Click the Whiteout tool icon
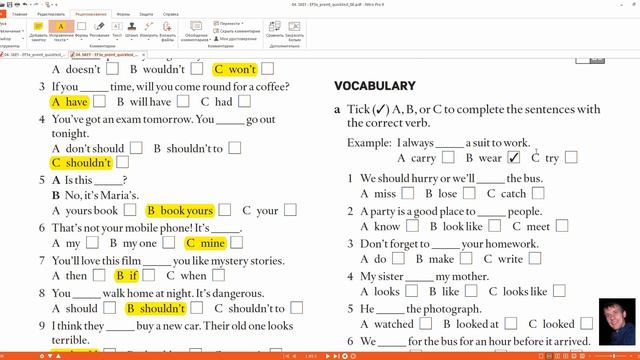 (294, 27)
